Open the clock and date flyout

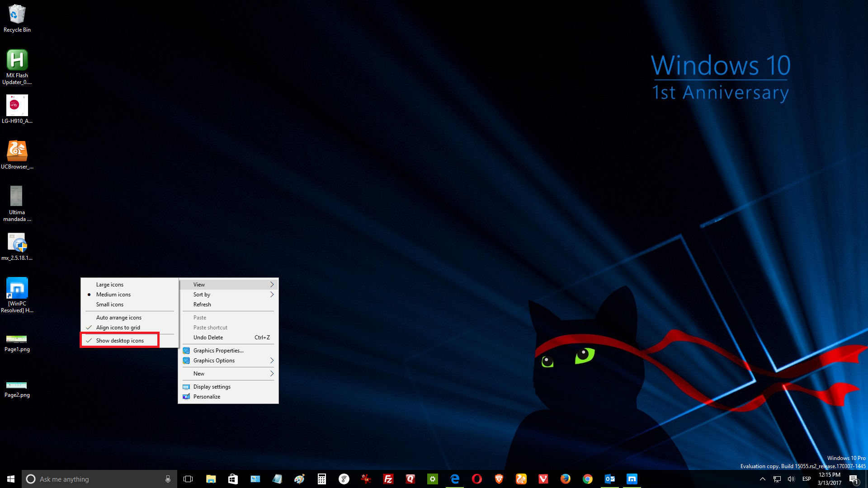[830, 479]
